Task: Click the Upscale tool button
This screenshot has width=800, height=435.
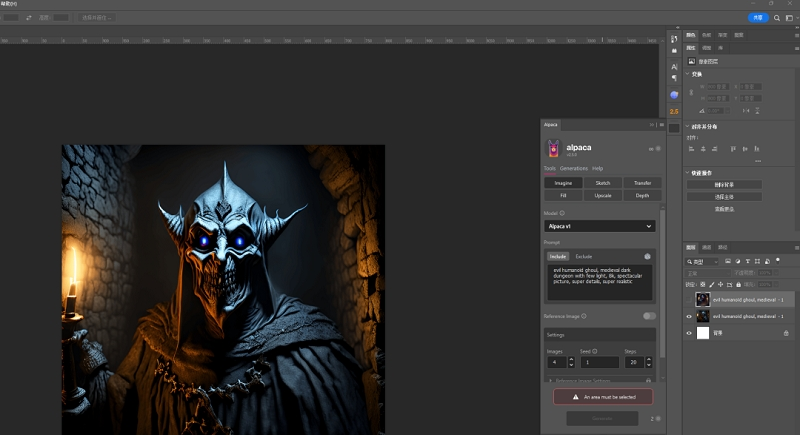Action: click(603, 196)
